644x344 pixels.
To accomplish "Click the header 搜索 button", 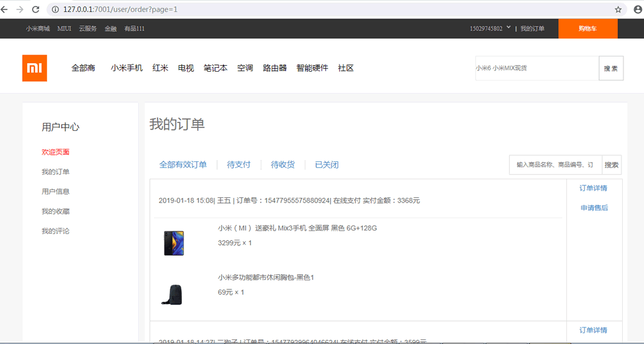I will 611,68.
